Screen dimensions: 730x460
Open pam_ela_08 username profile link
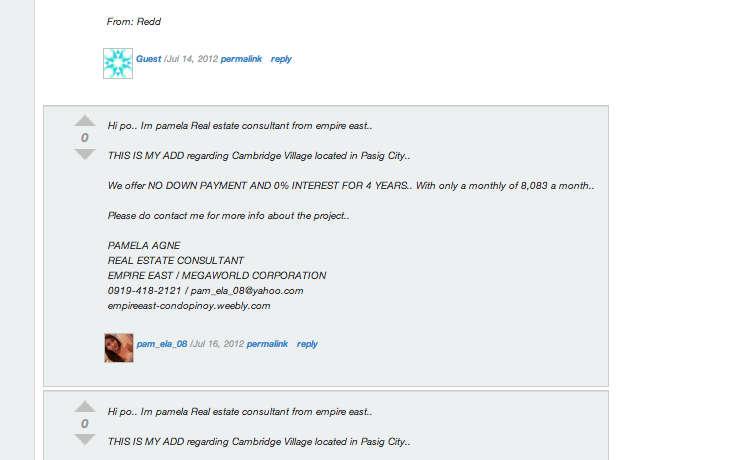point(162,344)
